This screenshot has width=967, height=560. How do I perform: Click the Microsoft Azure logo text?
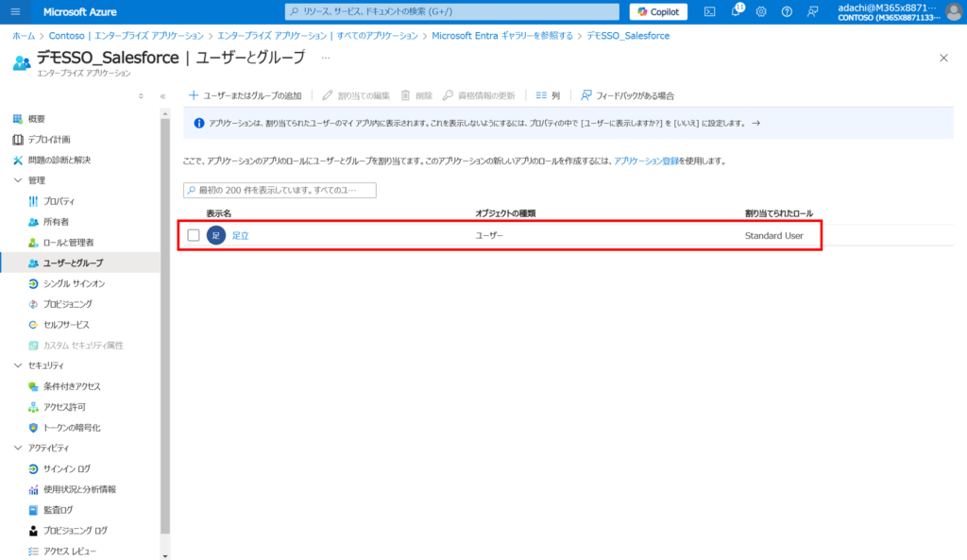[x=79, y=11]
